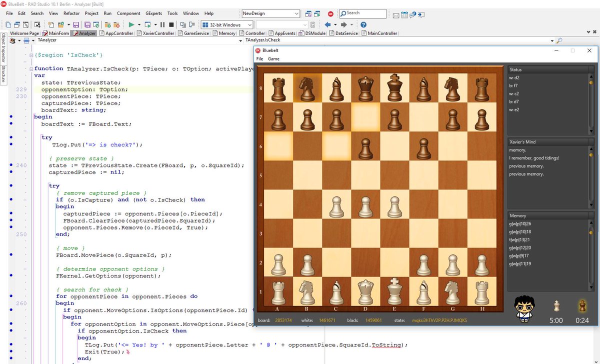Toggle breakpoint dot on line 240
Screen dimensions: 600x364
click(x=12, y=165)
